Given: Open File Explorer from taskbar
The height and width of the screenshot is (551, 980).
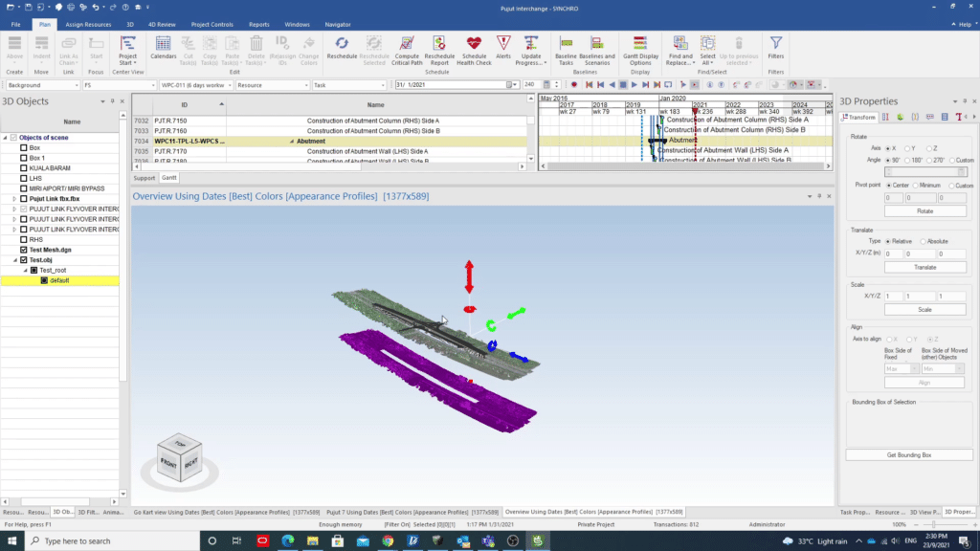Looking at the screenshot, I should 313,541.
